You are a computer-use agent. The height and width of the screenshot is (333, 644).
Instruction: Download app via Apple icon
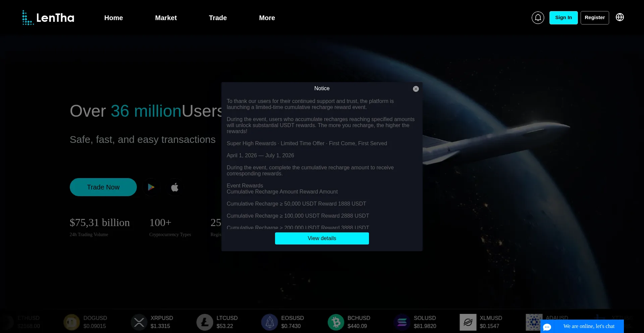point(175,187)
